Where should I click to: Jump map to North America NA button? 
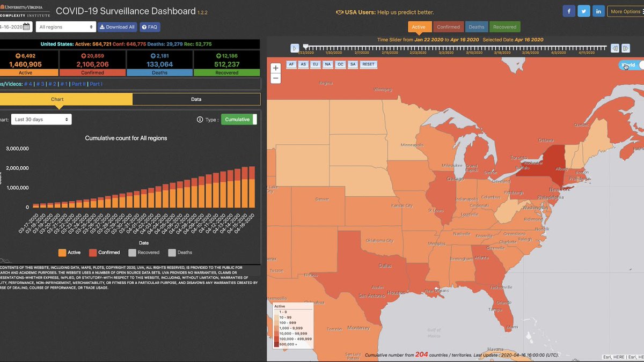pos(328,64)
